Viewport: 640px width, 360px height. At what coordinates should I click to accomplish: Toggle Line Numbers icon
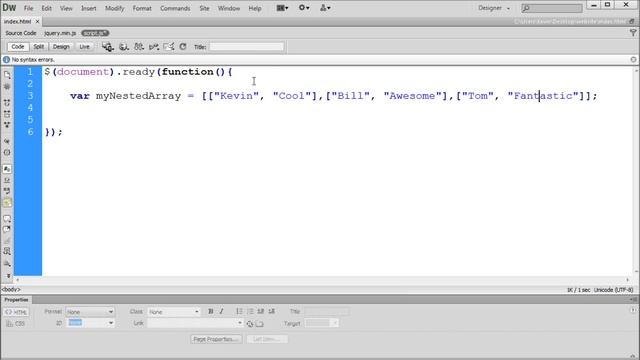click(7, 169)
